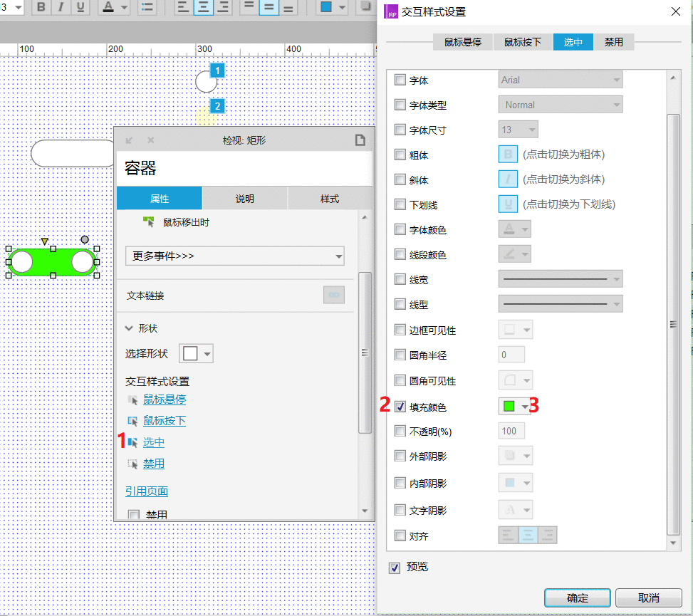Align text center in top toolbar
This screenshot has height=616, width=693.
coord(203,7)
